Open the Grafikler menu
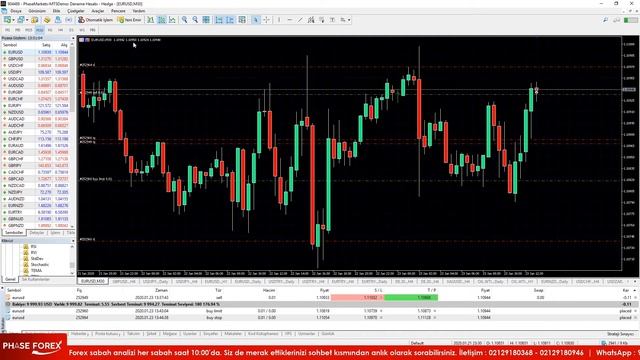 point(76,11)
